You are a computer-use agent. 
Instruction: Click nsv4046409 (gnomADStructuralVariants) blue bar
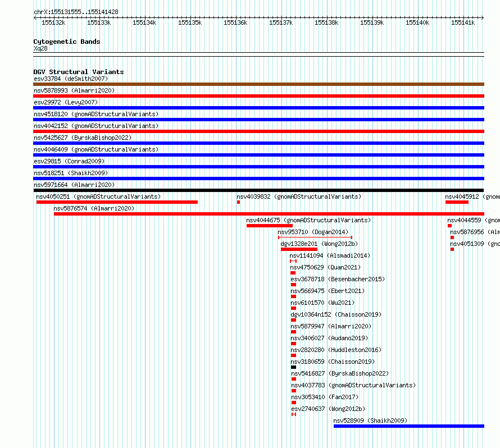(x=258, y=155)
